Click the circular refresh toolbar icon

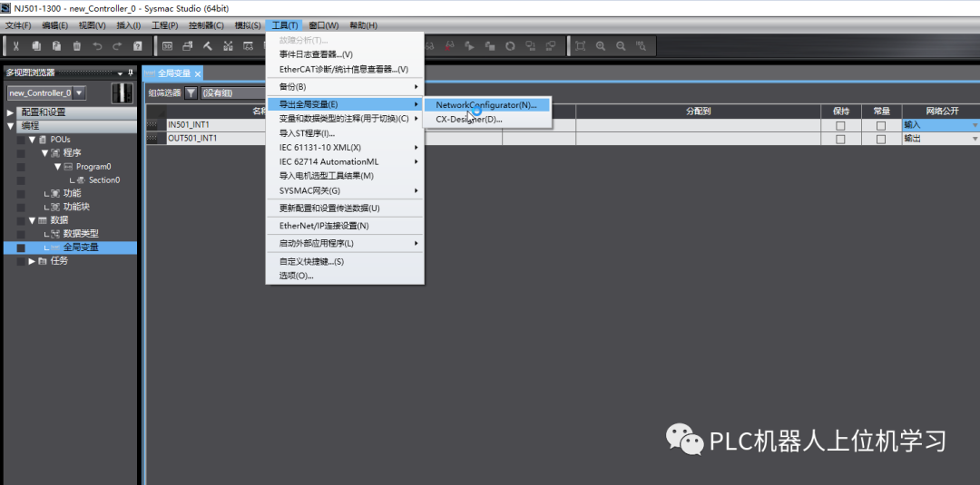pos(510,45)
